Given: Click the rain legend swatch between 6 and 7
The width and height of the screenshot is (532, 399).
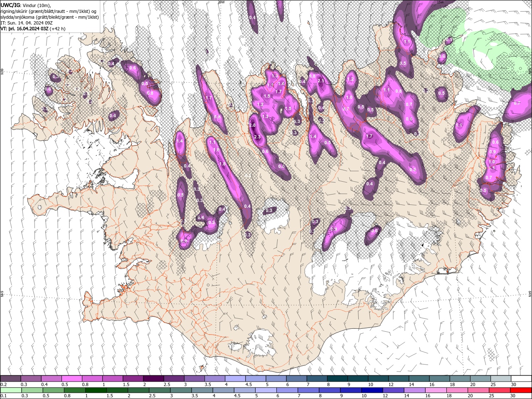Looking at the screenshot, I should coord(286,390).
